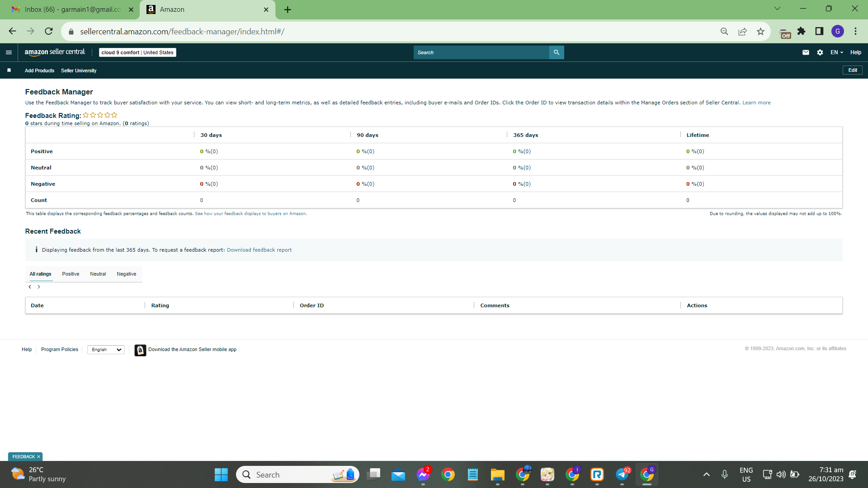Open Seller University menu item
This screenshot has width=868, height=488.
pos(79,70)
